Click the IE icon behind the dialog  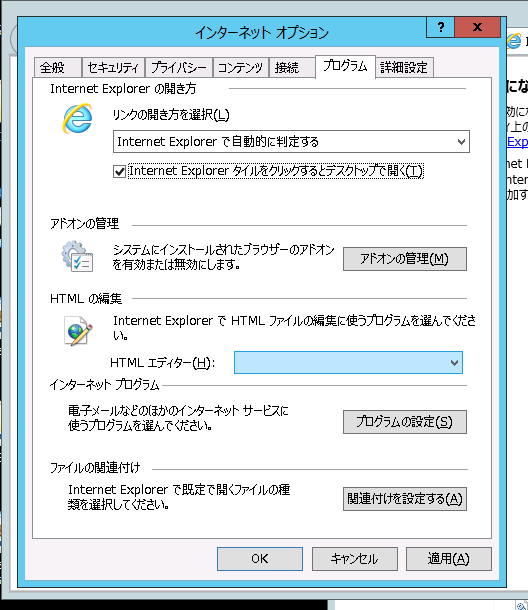pos(514,41)
